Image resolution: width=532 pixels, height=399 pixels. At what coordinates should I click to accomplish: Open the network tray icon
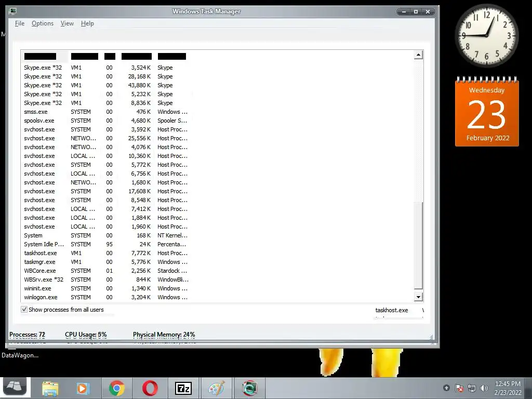click(472, 388)
